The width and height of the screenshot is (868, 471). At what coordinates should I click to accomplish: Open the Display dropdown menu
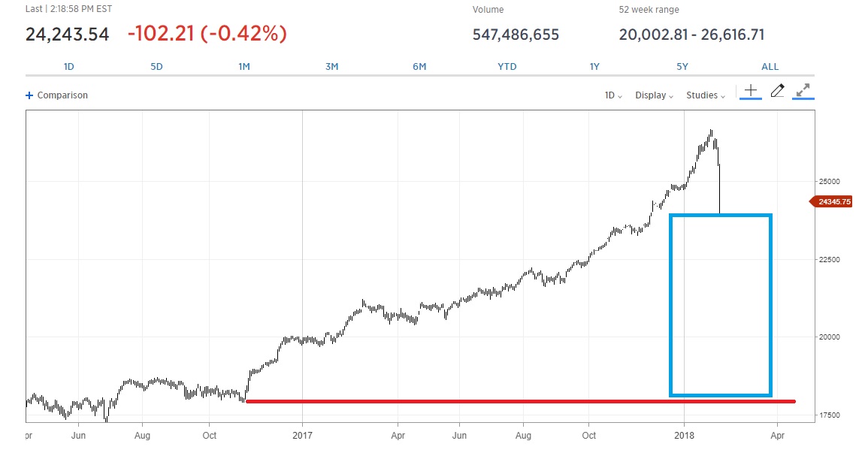point(654,95)
